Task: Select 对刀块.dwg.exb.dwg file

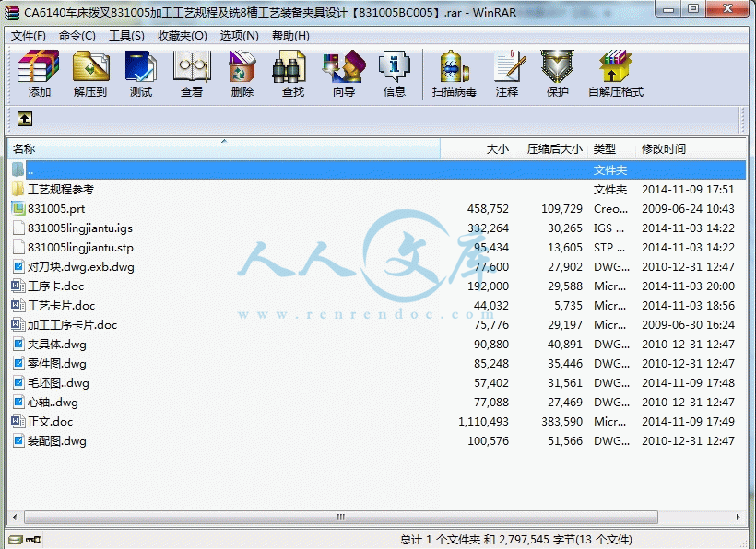Action: pyautogui.click(x=80, y=267)
